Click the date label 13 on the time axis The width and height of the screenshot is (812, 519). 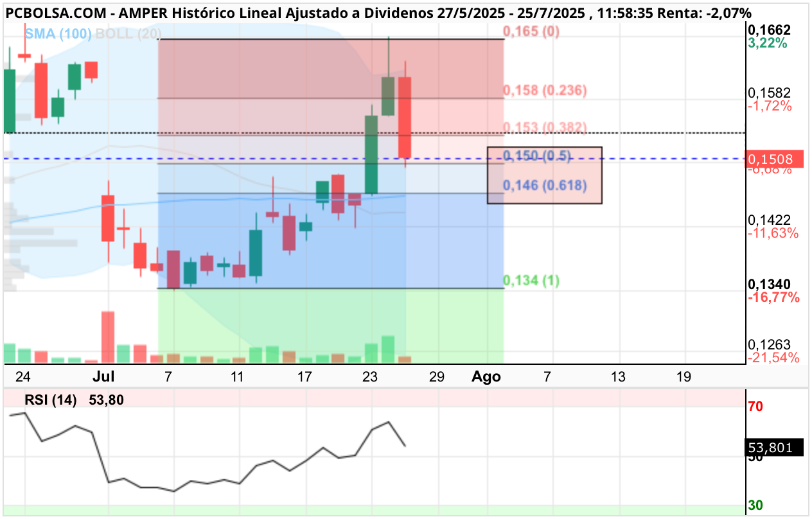click(618, 376)
